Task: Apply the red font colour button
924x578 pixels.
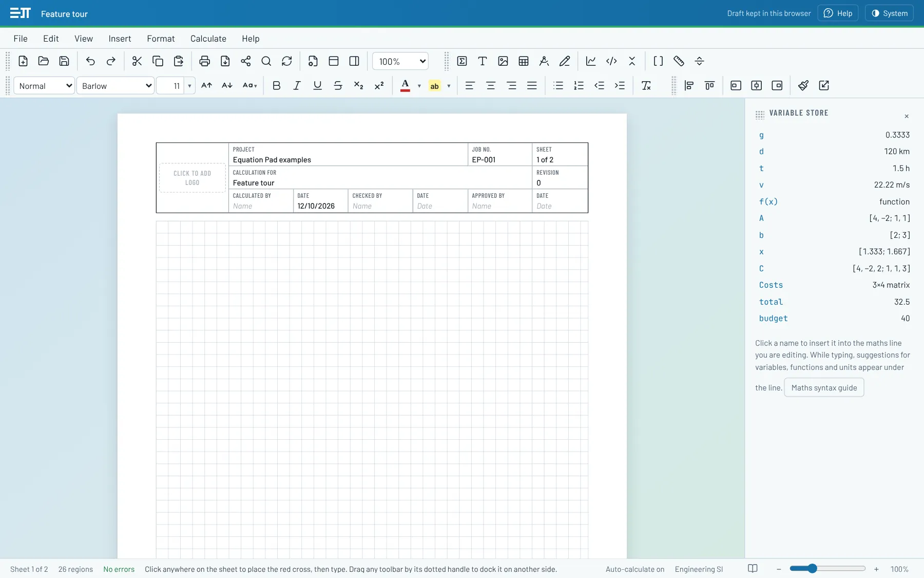Action: pos(405,85)
